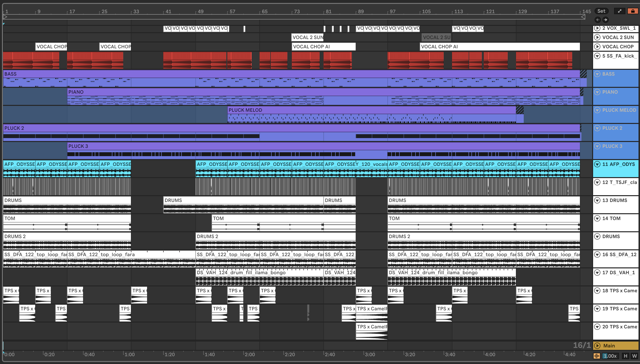This screenshot has height=364, width=640.
Task: Fold the PLUCK 2 track
Action: click(x=597, y=128)
